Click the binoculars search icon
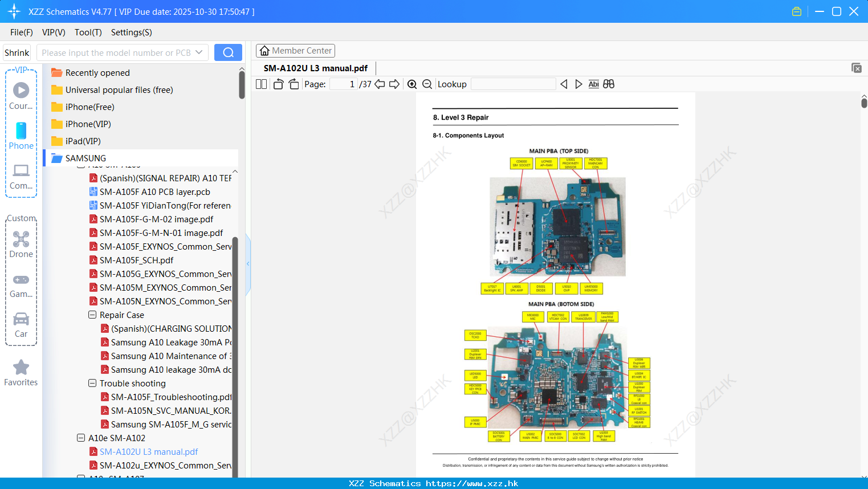 pyautogui.click(x=609, y=84)
